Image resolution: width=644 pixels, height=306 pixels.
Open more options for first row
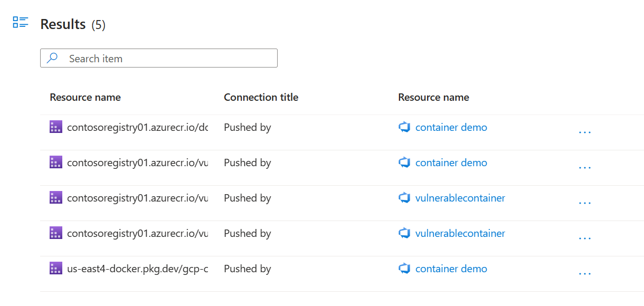585,132
